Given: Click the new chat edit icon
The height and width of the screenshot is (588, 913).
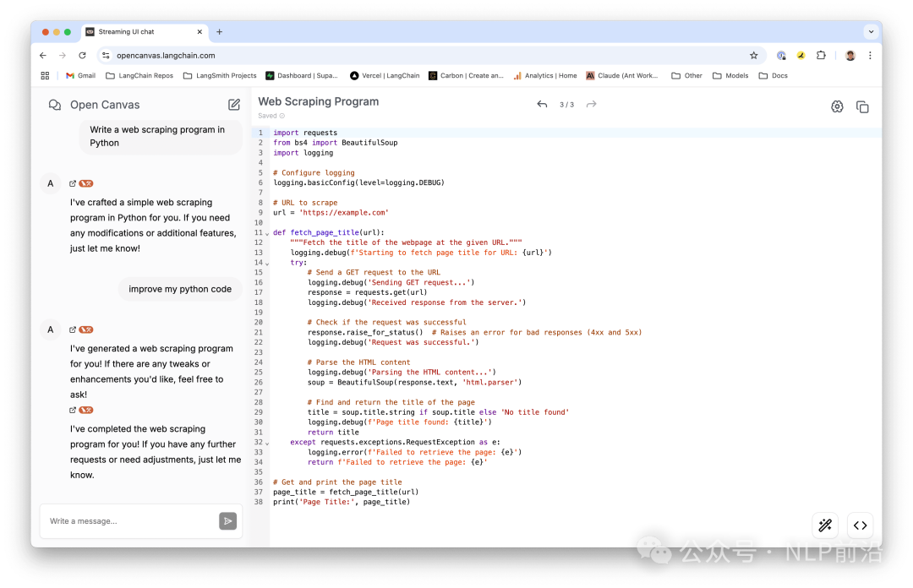Looking at the screenshot, I should pos(234,105).
